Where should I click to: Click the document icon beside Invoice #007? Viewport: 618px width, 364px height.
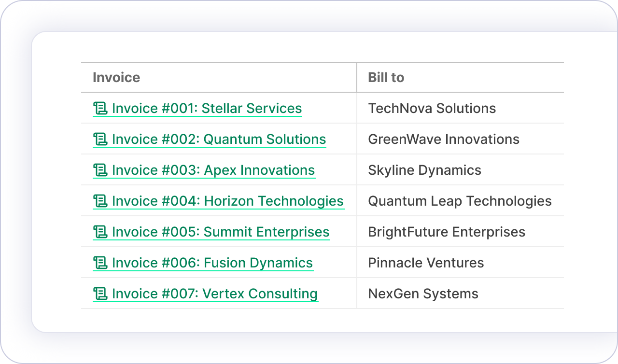tap(100, 294)
